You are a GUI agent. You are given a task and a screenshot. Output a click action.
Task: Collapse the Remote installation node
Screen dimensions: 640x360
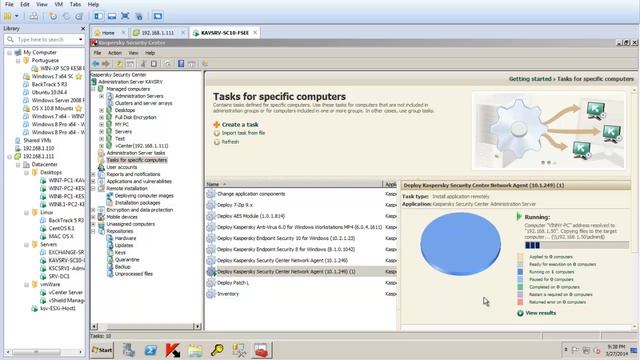pyautogui.click(x=93, y=189)
